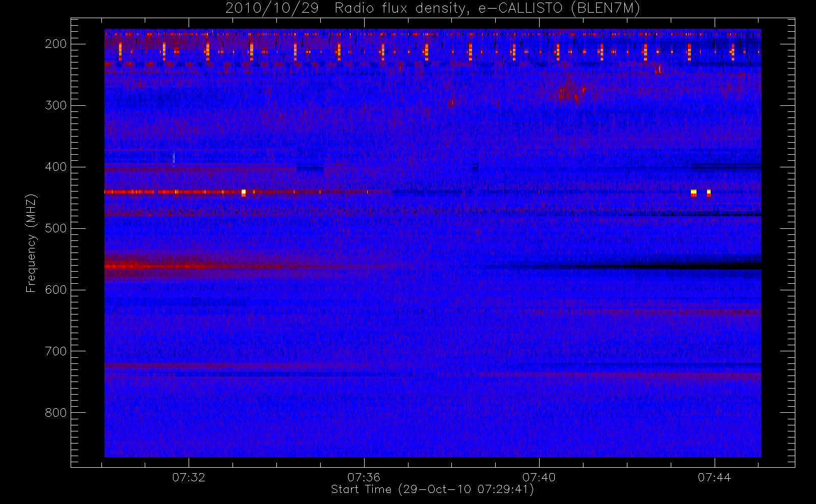Click the 'Frequency (MHz)' axis label
Image resolution: width=816 pixels, height=504 pixels.
(31, 243)
